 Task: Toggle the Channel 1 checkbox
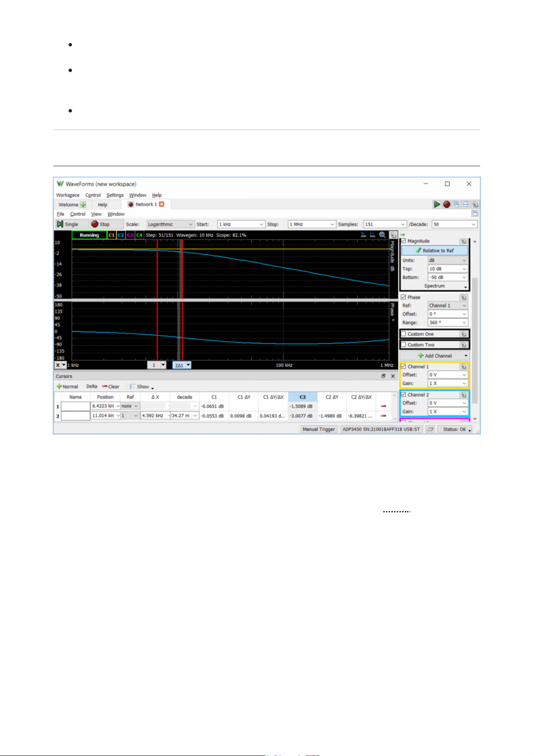403,367
